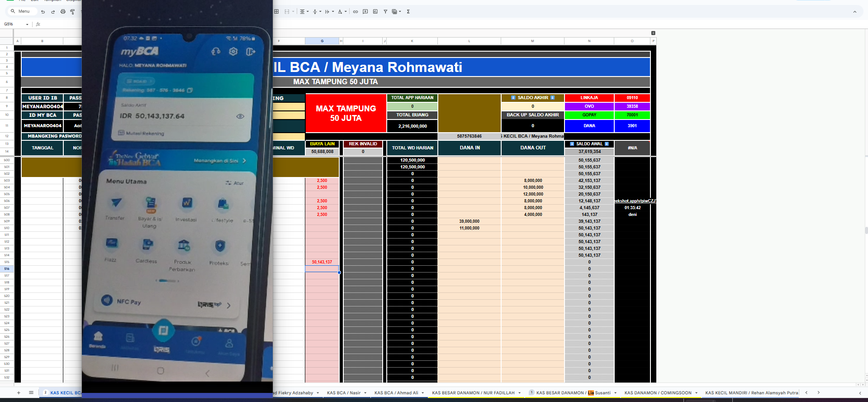Open dropdown arrow of KAS DANAMON / COMINGSOON tab
Screen dimensions: 868x402
click(696, 393)
